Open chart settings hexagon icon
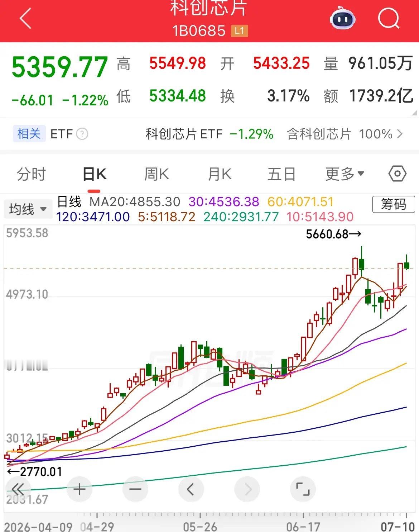This screenshot has width=419, height=532. [397, 174]
